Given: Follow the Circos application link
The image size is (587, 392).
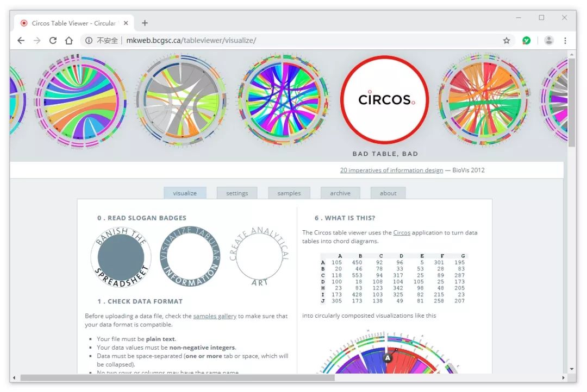Looking at the screenshot, I should coord(402,233).
